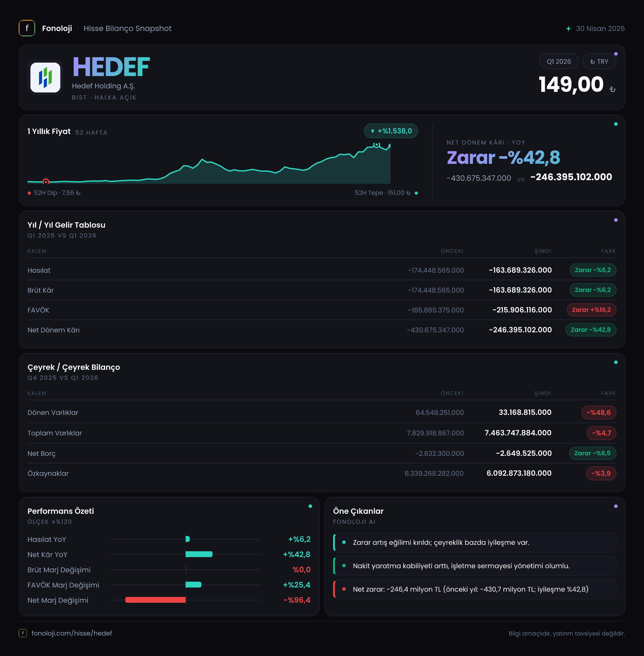Image resolution: width=644 pixels, height=656 pixels.
Task: Click the small Fonoloji logo in the footer
Action: pyautogui.click(x=23, y=633)
